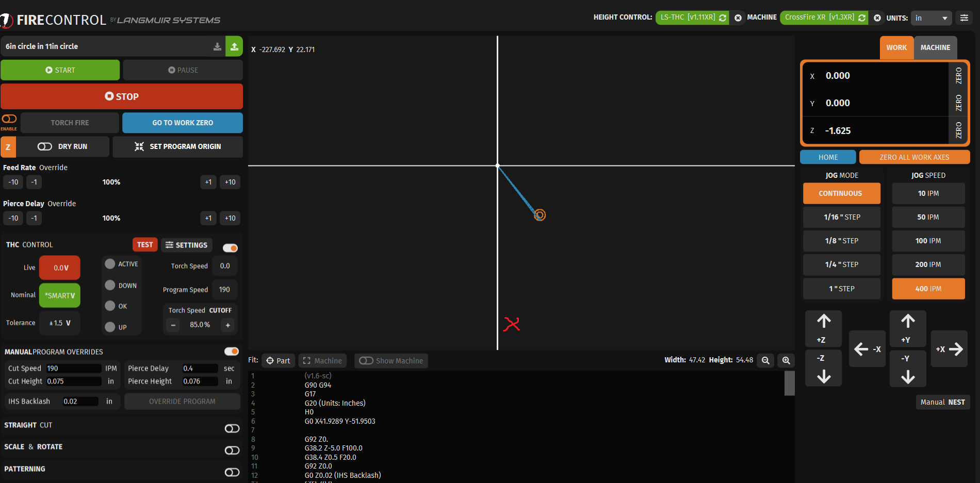
Task: Disconnect the CrossFire XR machine
Action: (x=877, y=18)
